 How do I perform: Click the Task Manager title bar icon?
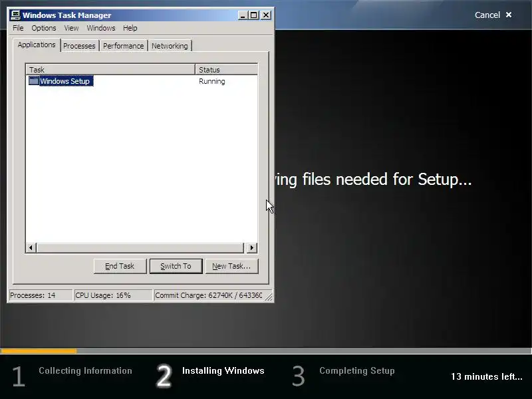click(x=15, y=15)
